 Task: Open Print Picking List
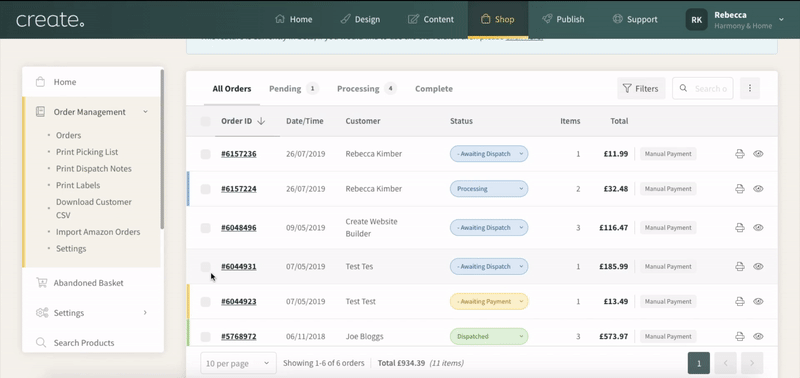coord(87,152)
